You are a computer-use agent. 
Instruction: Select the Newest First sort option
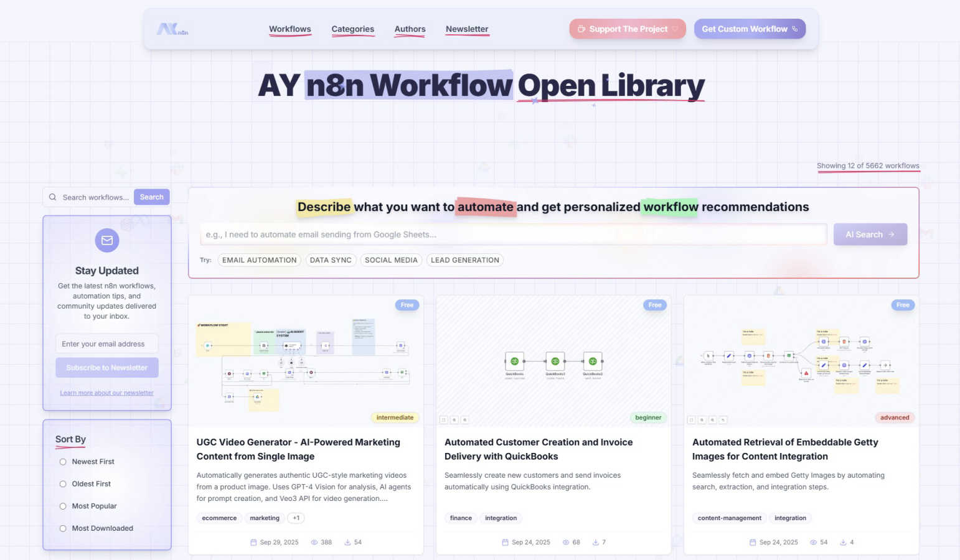(63, 462)
